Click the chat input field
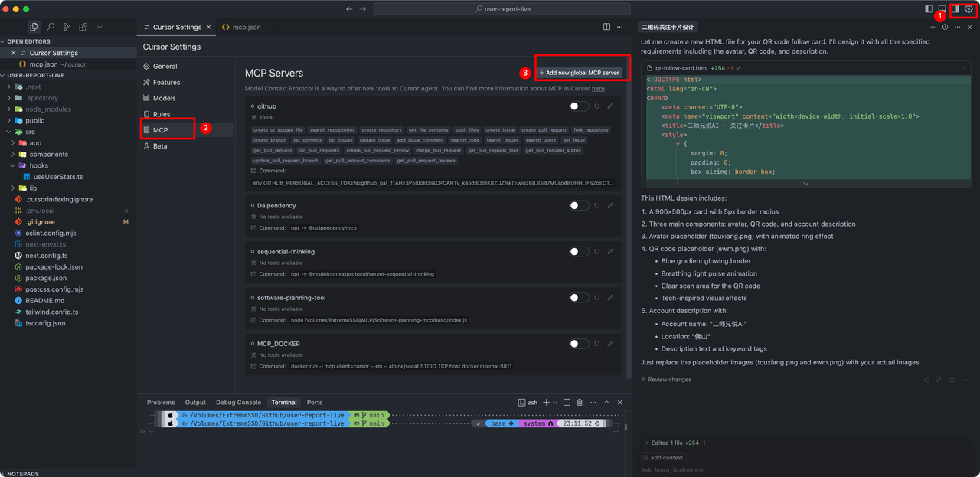The width and height of the screenshot is (980, 477). coord(804,470)
